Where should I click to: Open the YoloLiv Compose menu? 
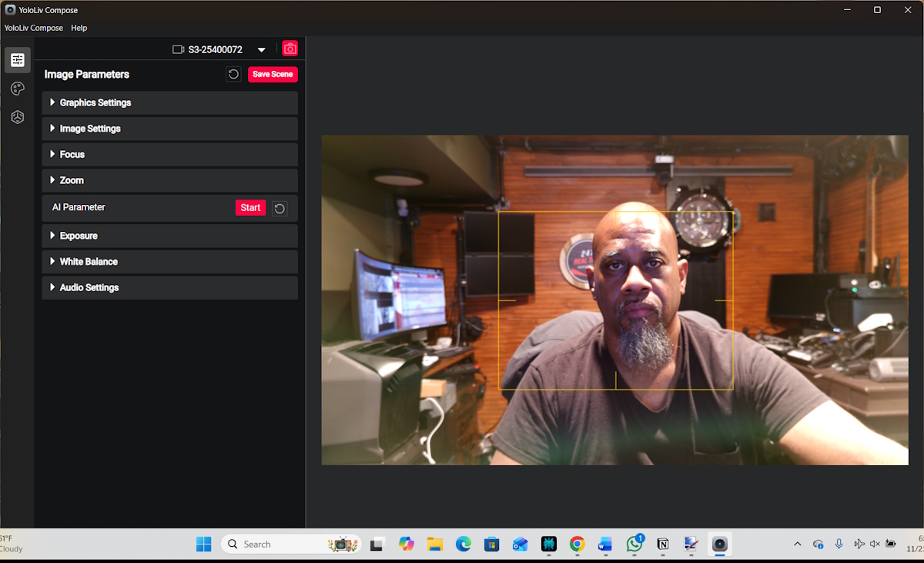point(34,28)
